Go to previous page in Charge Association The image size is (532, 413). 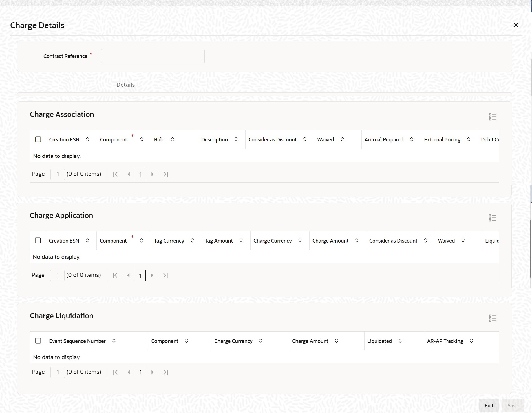click(129, 174)
